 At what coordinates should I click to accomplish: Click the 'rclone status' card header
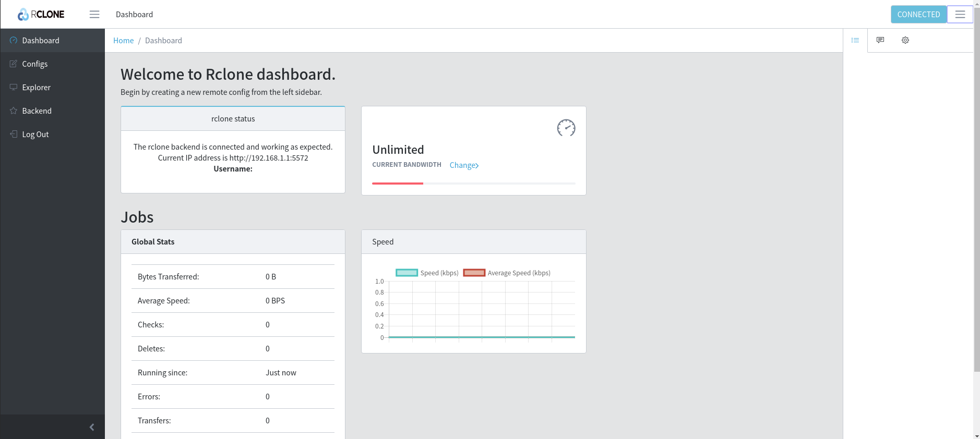[233, 119]
